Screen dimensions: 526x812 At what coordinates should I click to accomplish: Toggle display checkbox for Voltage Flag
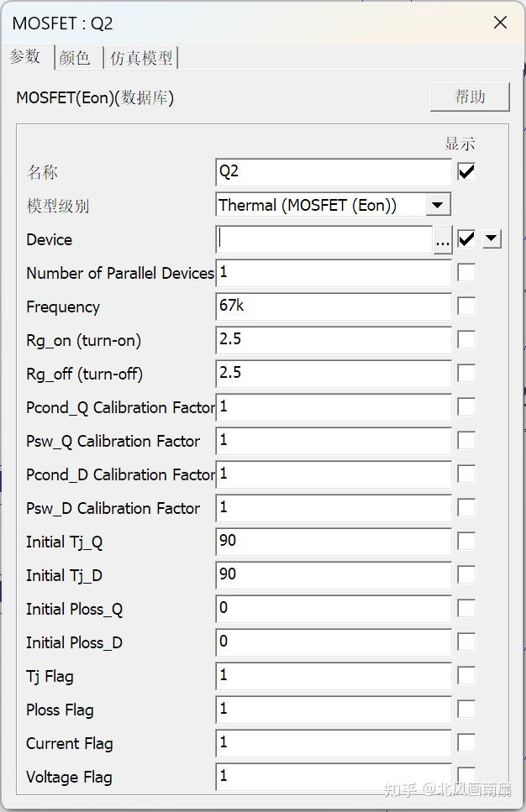pos(466,776)
